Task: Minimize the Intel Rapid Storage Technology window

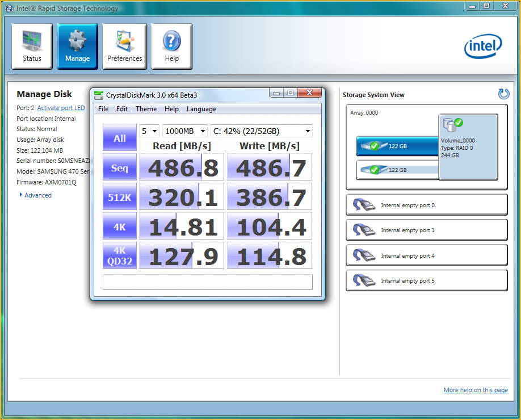Action: pyautogui.click(x=472, y=6)
